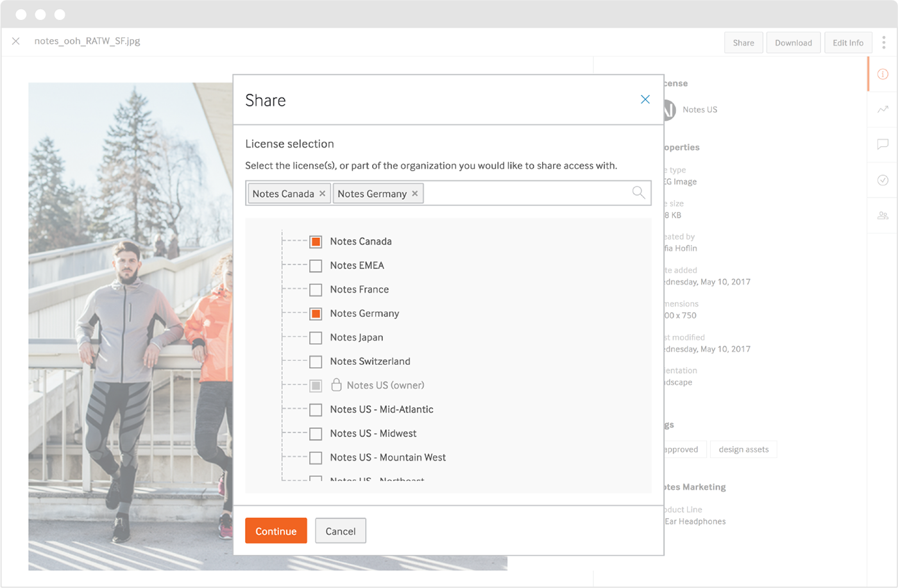The height and width of the screenshot is (588, 898).
Task: Click the Download button
Action: click(x=793, y=42)
